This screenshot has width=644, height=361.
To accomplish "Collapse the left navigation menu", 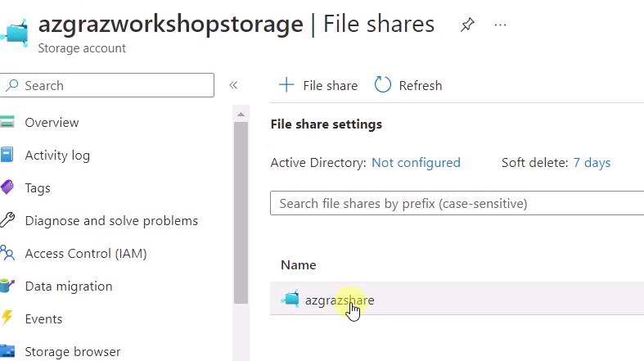I will point(233,85).
